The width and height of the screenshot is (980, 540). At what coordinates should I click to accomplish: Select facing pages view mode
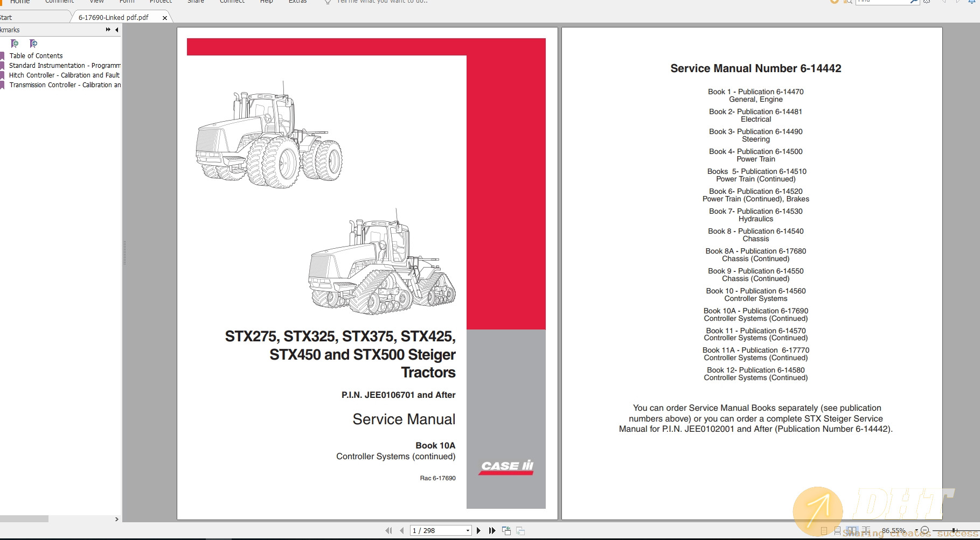pyautogui.click(x=853, y=530)
